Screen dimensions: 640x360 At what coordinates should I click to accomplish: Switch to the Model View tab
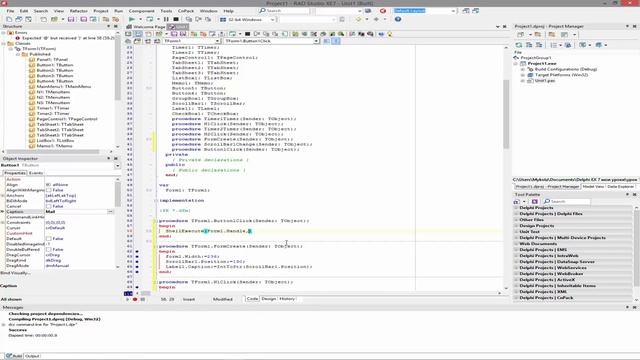tap(593, 187)
